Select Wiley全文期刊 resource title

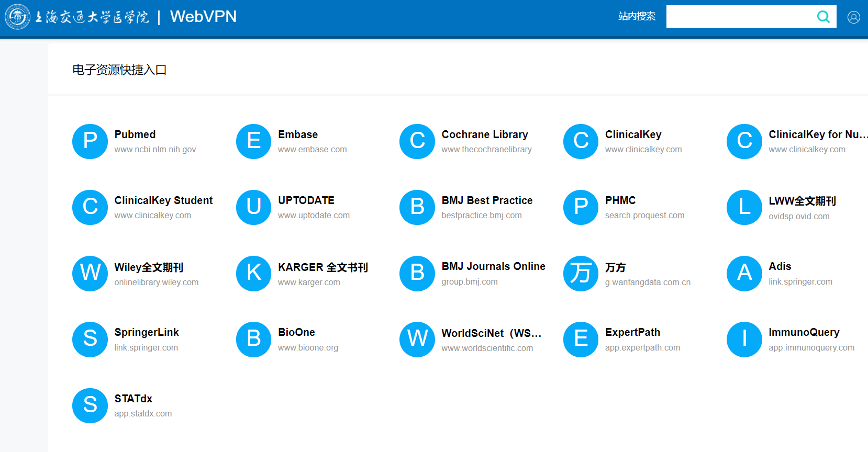[149, 267]
